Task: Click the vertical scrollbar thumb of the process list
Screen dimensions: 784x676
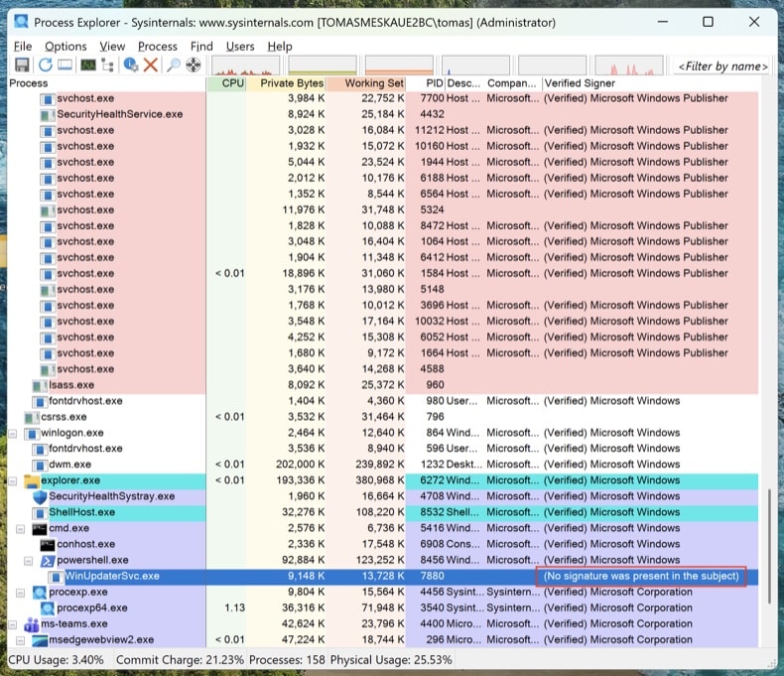Action: coord(769,547)
